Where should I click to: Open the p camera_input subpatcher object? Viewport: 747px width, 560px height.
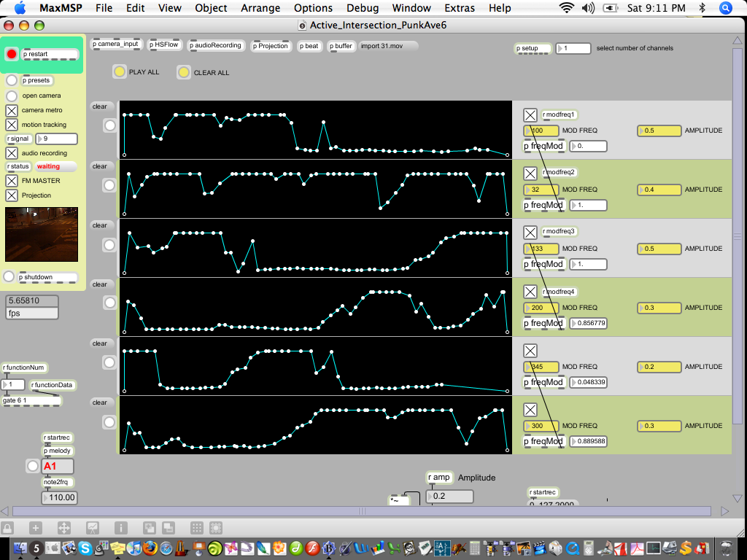(x=116, y=44)
